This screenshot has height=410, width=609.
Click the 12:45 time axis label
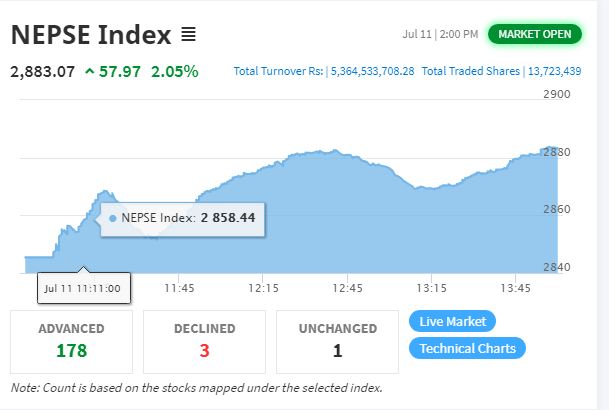click(x=348, y=288)
